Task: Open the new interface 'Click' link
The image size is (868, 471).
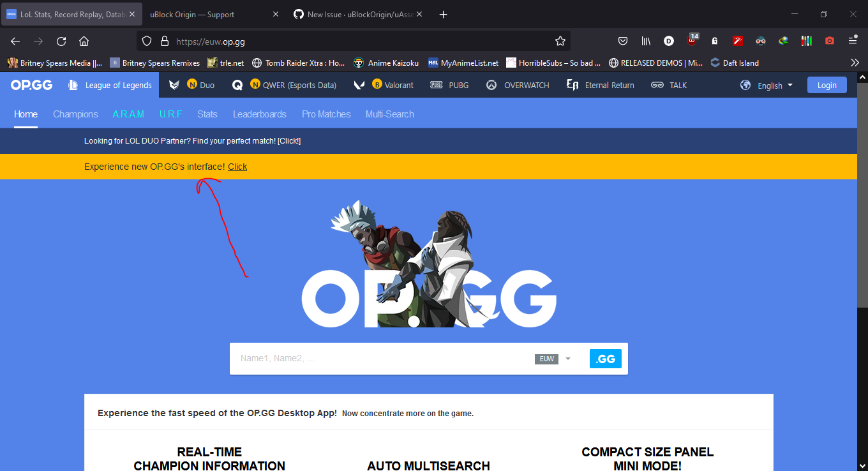Action: (x=237, y=167)
